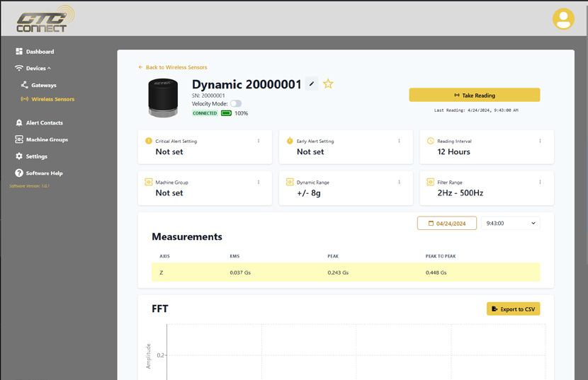The image size is (588, 380).
Task: Click the SN: 20000001 serial number
Action: pos(208,96)
